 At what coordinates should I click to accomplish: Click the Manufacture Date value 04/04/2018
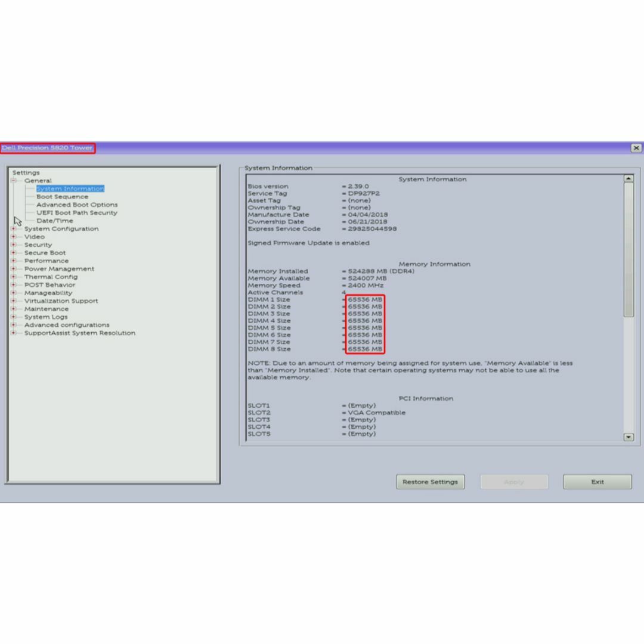[368, 215]
